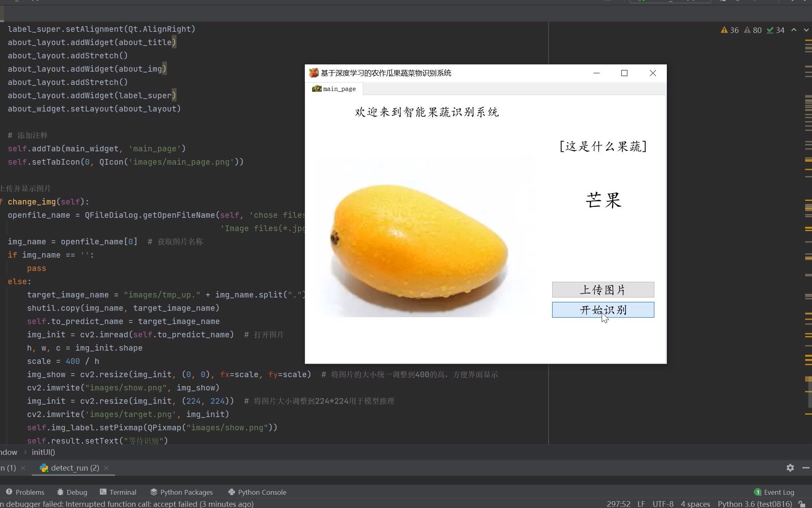Go to previous highlighted error arrow
The height and width of the screenshot is (508, 812).
[x=794, y=30]
